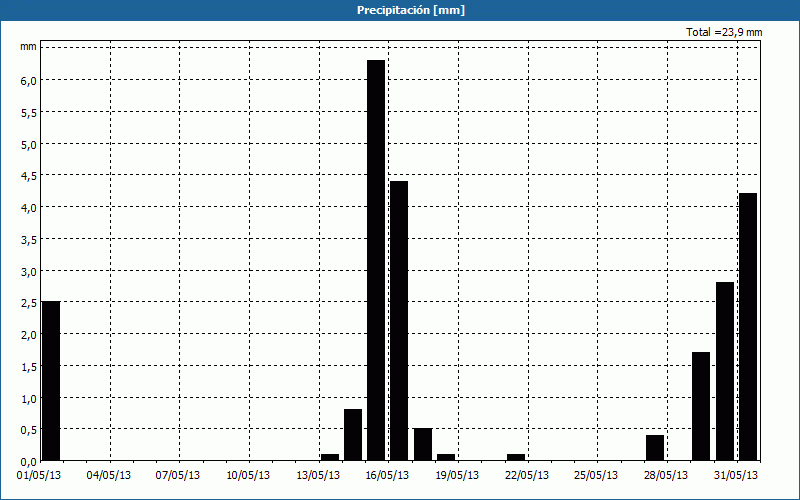
Task: Click the tiny bar just before 19/05/13
Action: click(446, 457)
